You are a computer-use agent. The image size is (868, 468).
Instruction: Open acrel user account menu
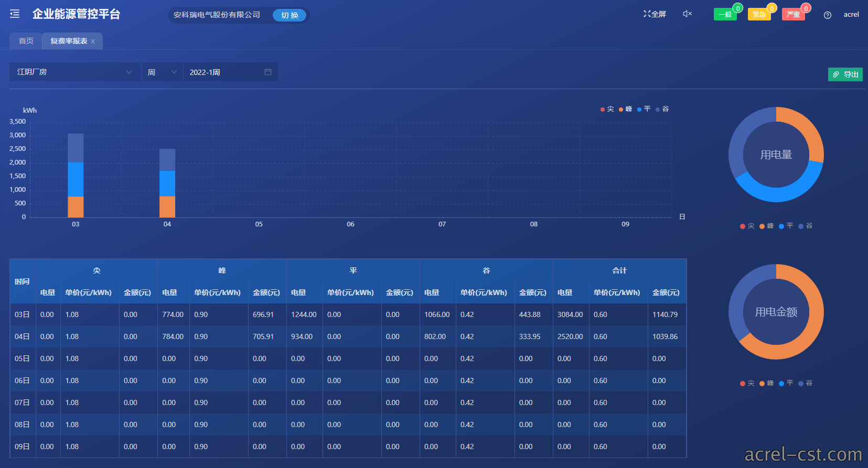[x=851, y=15]
